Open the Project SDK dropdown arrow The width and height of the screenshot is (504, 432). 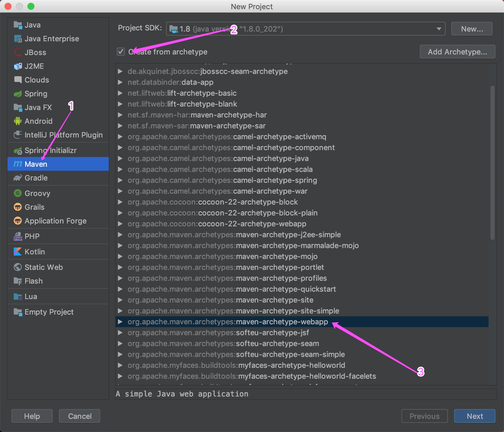coord(439,29)
